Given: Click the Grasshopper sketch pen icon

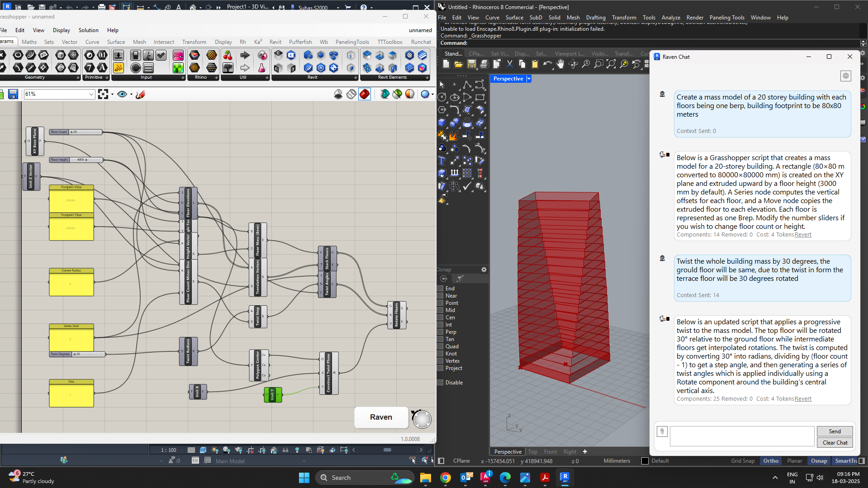Looking at the screenshot, I should 140,94.
